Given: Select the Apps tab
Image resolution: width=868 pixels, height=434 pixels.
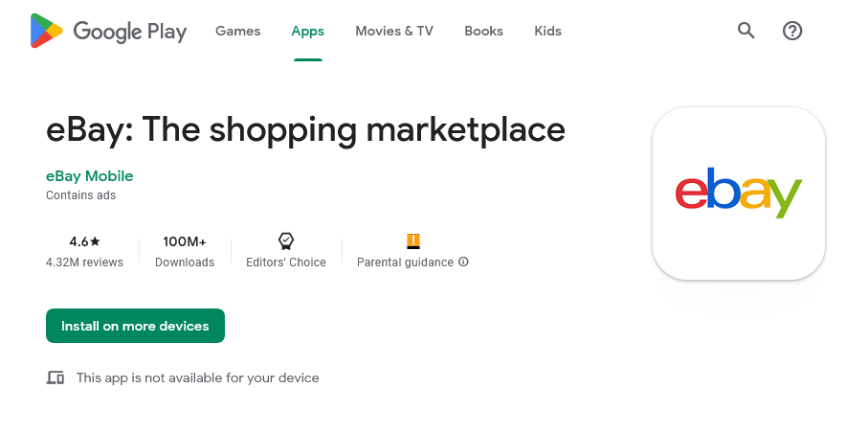Looking at the screenshot, I should coord(308,31).
